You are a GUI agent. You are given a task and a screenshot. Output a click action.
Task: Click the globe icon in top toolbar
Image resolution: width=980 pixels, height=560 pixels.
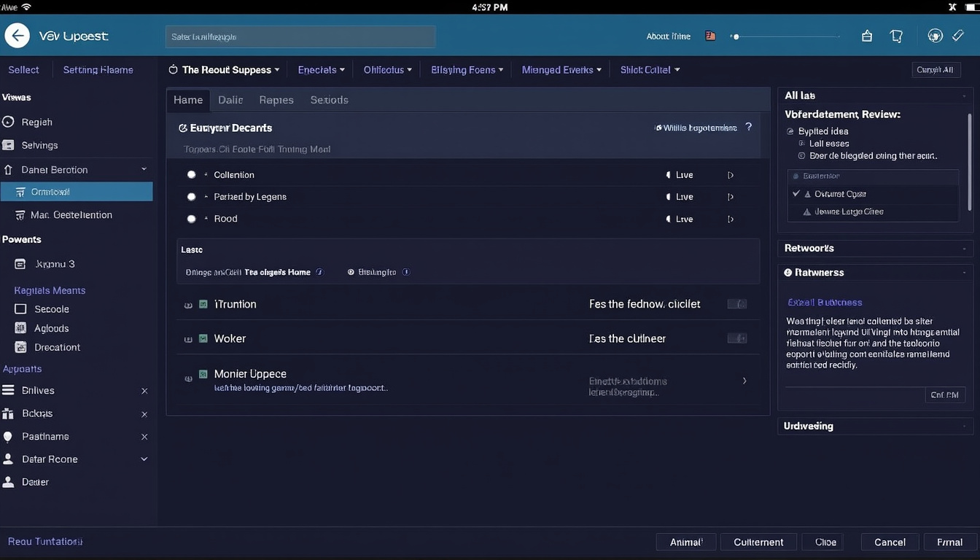pos(935,36)
